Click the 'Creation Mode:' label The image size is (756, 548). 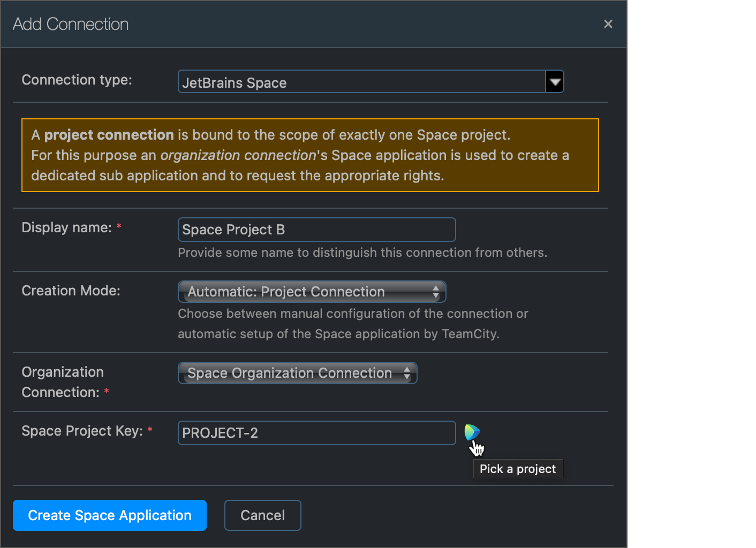click(x=71, y=291)
